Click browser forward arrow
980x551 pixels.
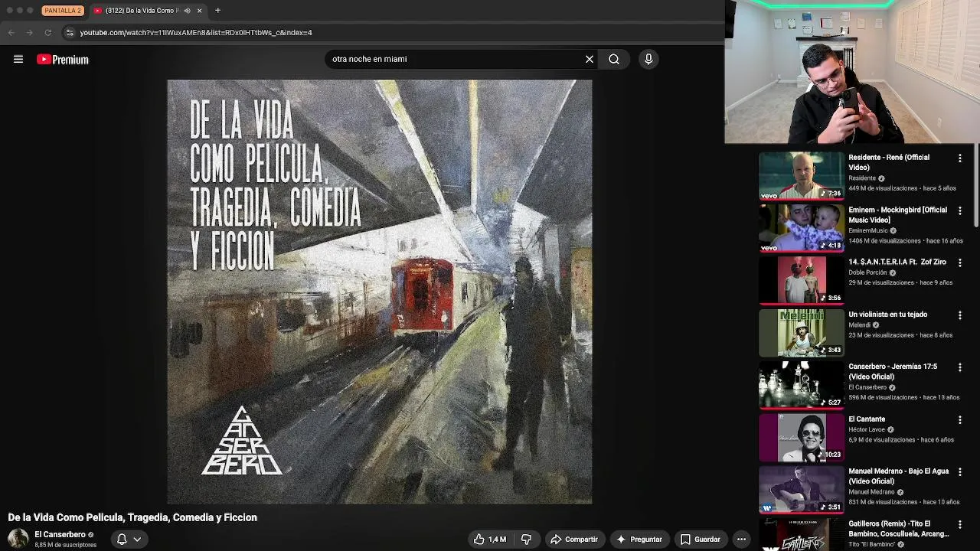click(x=29, y=32)
